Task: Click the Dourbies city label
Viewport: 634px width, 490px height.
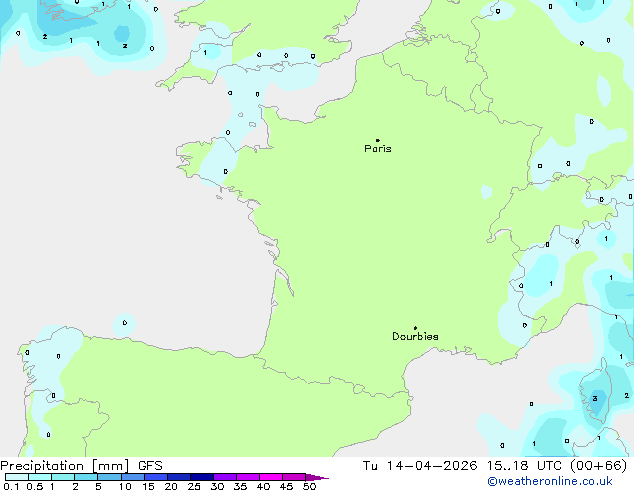Action: 415,336
